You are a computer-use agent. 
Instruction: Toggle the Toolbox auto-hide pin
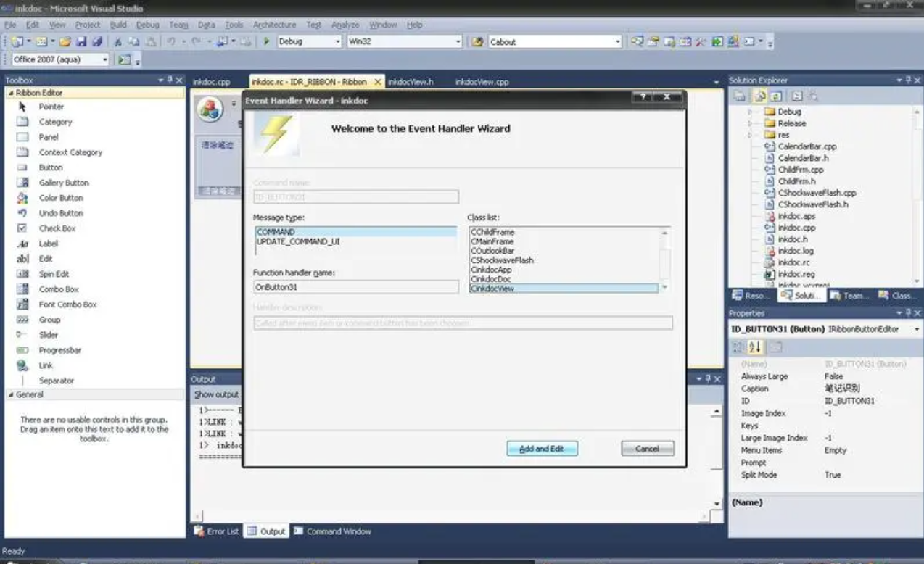tap(170, 80)
